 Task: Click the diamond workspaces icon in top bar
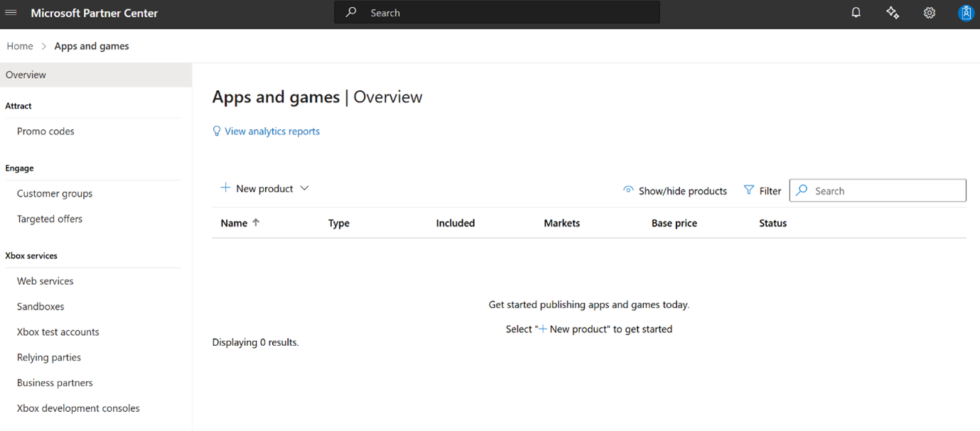tap(893, 12)
